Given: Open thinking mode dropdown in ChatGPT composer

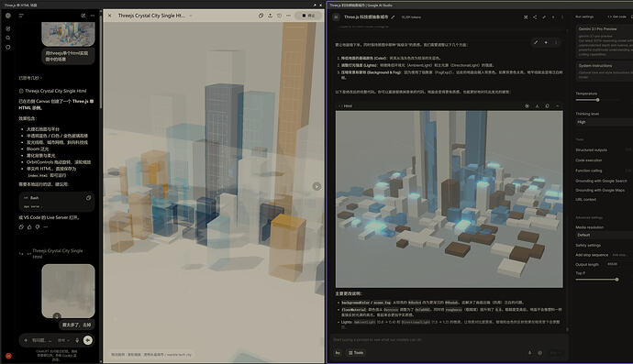Looking at the screenshot, I should (x=63, y=340).
